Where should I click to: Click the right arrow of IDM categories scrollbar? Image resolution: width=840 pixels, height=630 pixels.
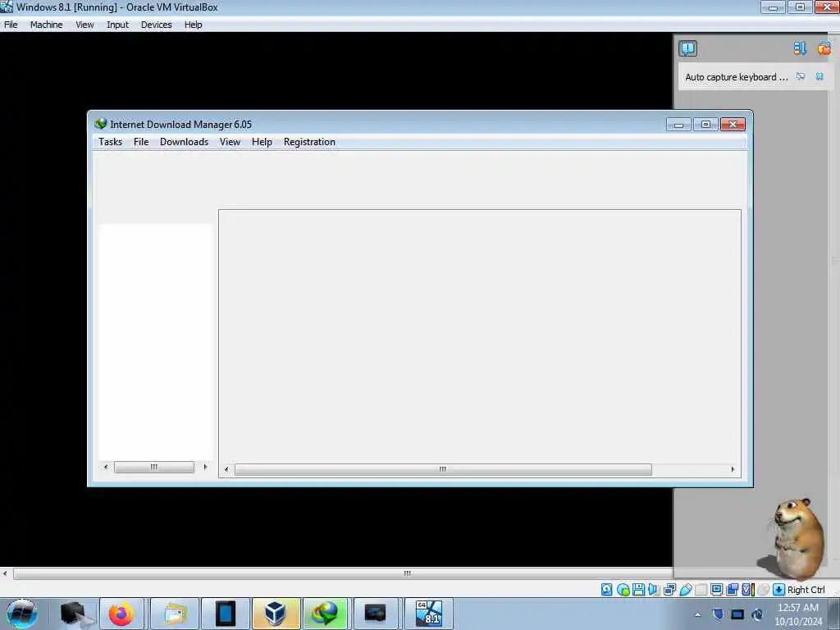pyautogui.click(x=205, y=467)
